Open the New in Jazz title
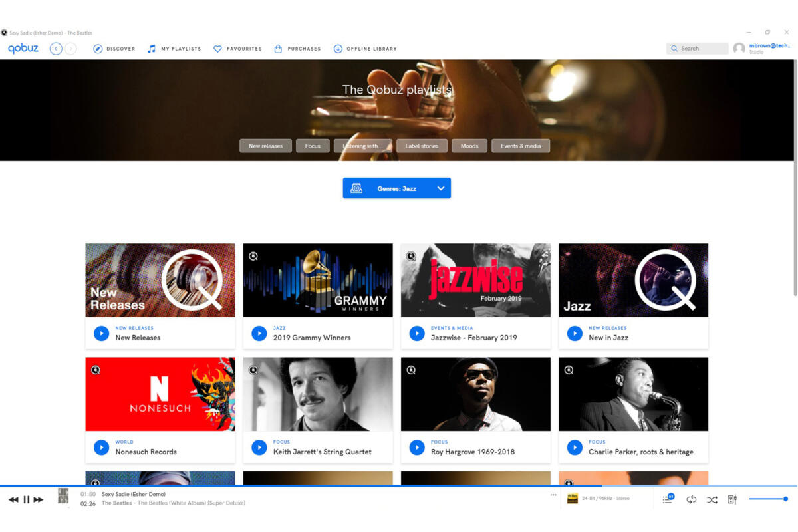 click(x=607, y=338)
